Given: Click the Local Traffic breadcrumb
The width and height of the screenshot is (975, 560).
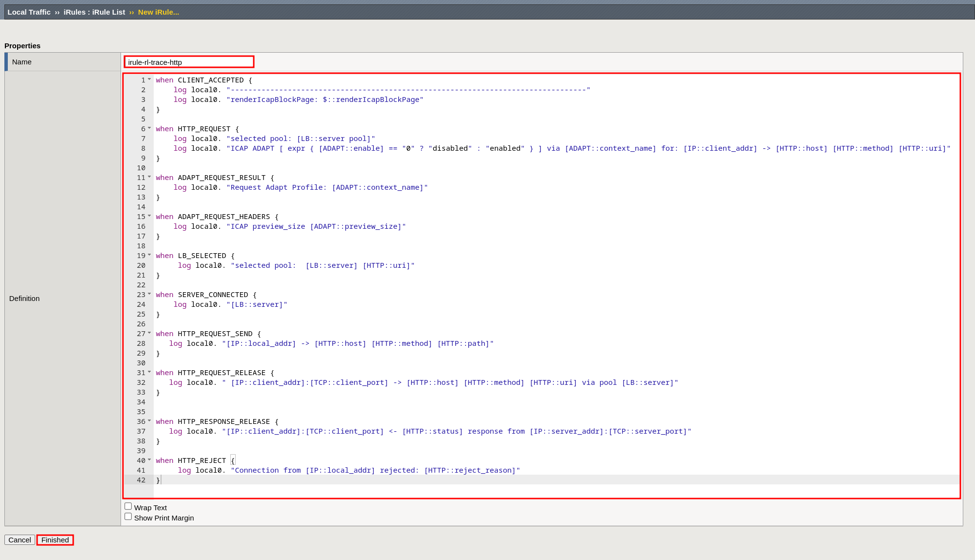Looking at the screenshot, I should [29, 12].
